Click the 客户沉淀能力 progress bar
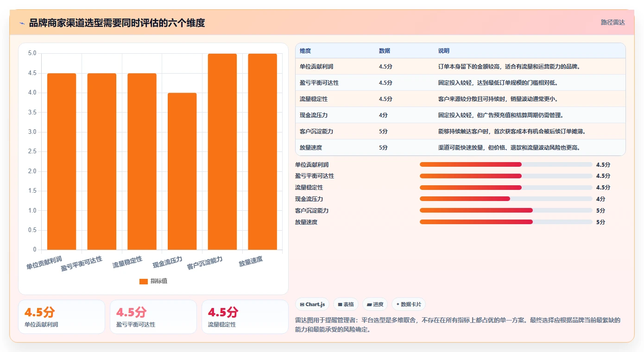This screenshot has width=644, height=352. [x=506, y=210]
